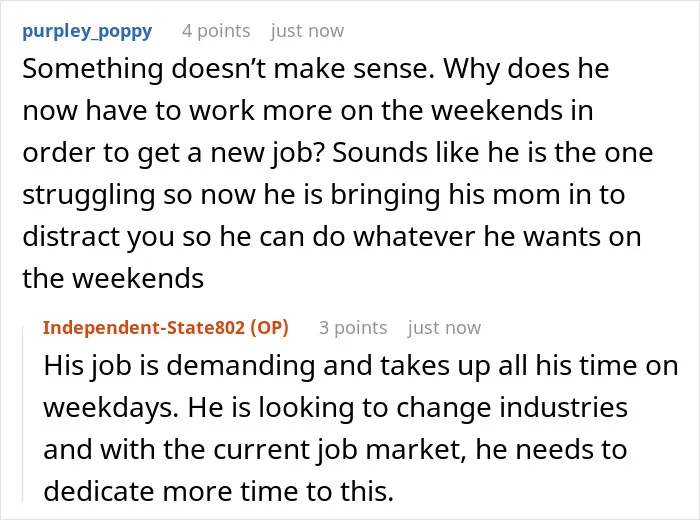Click the last line 'the weekends' of first comment
The height and width of the screenshot is (520, 700).
[x=113, y=279]
